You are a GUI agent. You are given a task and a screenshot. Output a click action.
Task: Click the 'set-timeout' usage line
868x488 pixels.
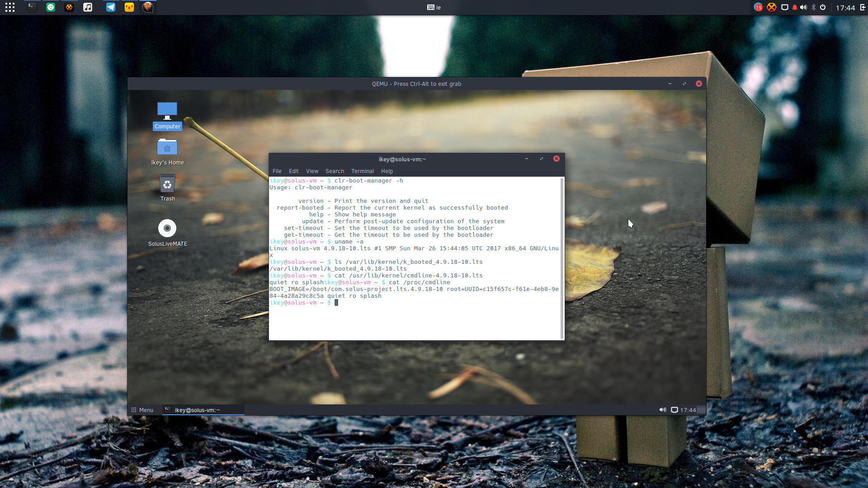click(x=389, y=228)
